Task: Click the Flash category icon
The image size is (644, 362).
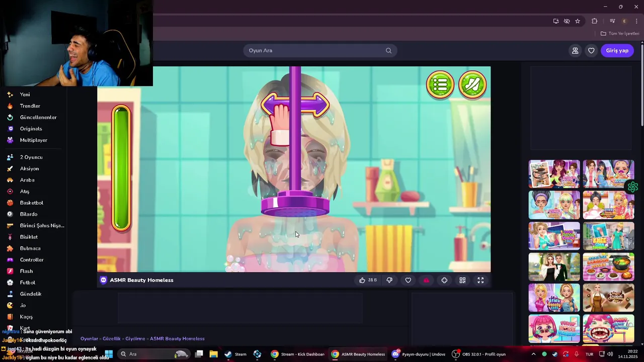Action: pyautogui.click(x=10, y=271)
